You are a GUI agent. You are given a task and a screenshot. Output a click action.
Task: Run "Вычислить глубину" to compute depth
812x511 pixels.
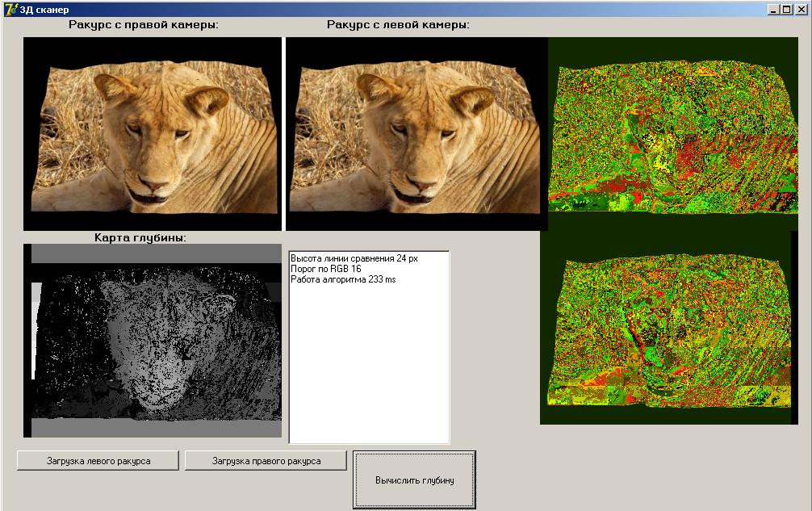click(x=414, y=480)
